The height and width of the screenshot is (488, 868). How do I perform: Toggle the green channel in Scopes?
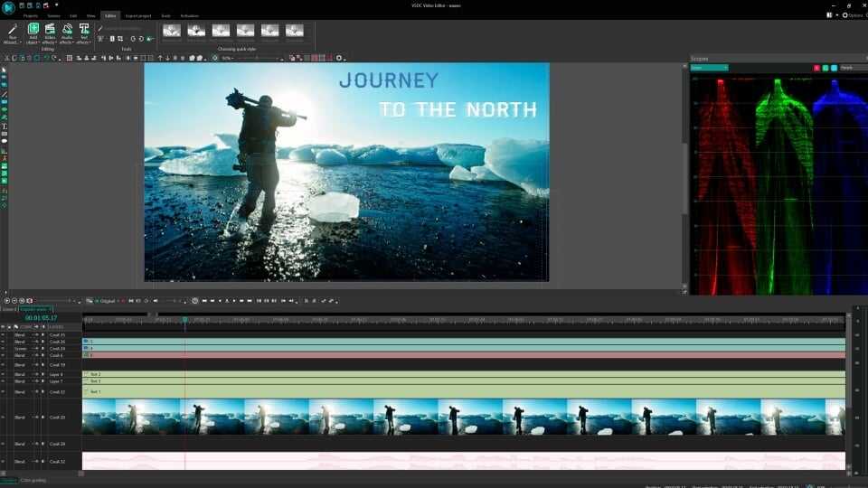[826, 68]
